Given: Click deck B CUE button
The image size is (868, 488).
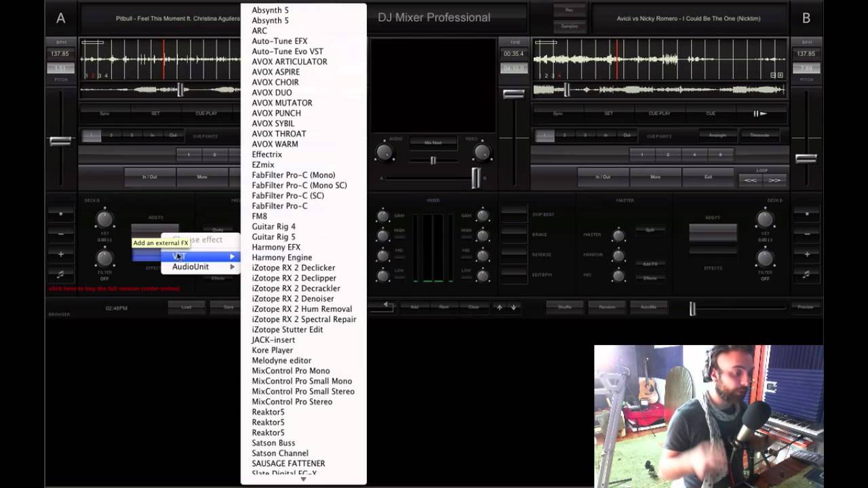Looking at the screenshot, I should click(710, 113).
